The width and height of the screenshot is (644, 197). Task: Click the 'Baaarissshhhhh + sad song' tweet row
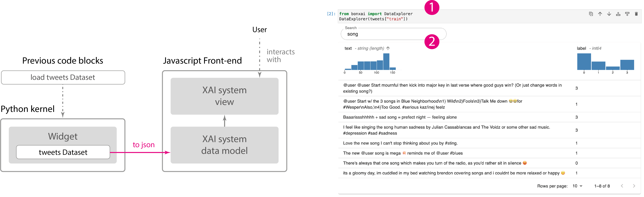coord(400,117)
